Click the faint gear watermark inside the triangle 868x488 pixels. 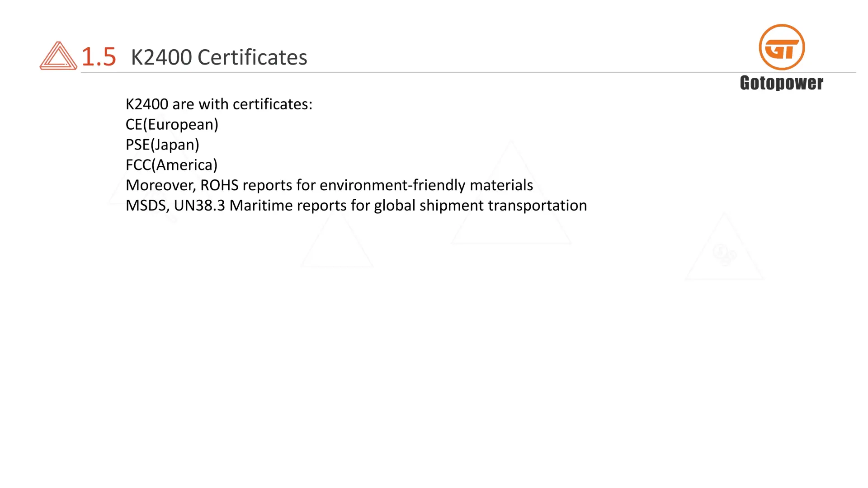(724, 254)
